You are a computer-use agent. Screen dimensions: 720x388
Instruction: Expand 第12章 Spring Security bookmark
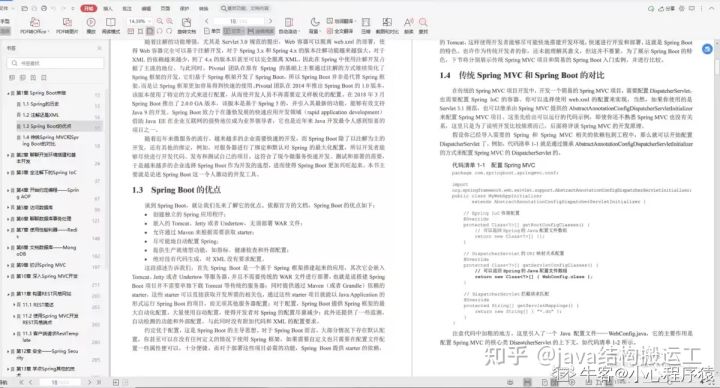[9, 351]
